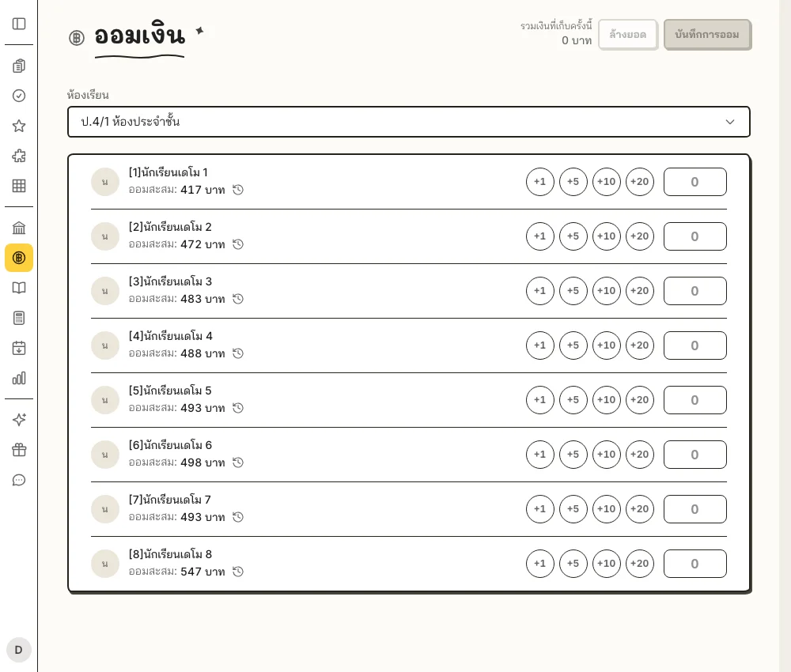View savings history for นักเรียนเดโม 5
The width and height of the screenshot is (791, 672).
(x=238, y=408)
